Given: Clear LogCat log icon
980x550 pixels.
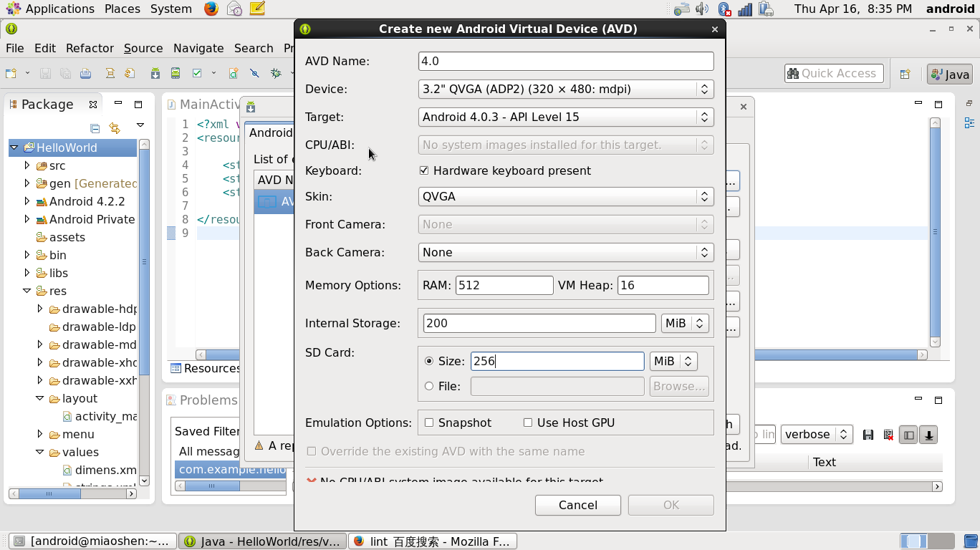Looking at the screenshot, I should pos(888,435).
